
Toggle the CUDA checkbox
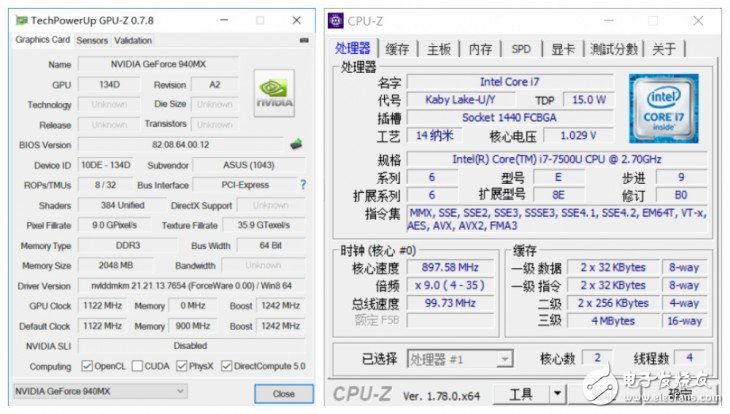click(x=137, y=366)
